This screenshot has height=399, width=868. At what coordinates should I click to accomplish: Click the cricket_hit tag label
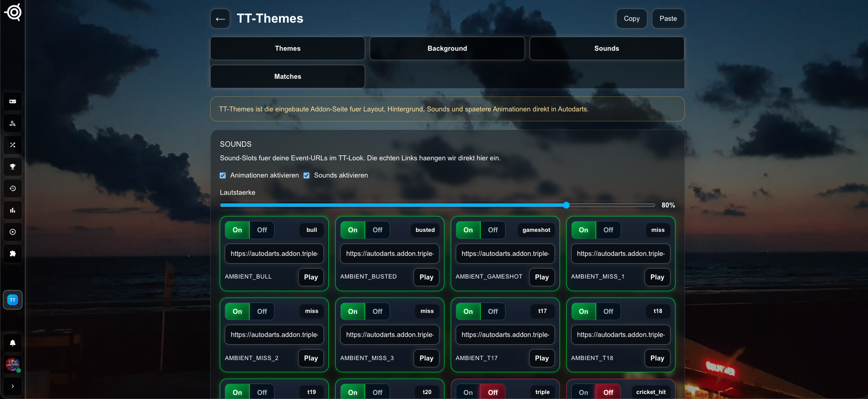coord(651,392)
